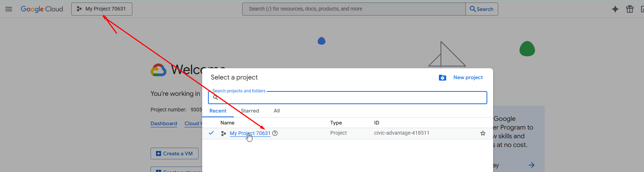Screen dimensions: 644x172
Task: Click the project icon in the list row
Action: point(224,134)
